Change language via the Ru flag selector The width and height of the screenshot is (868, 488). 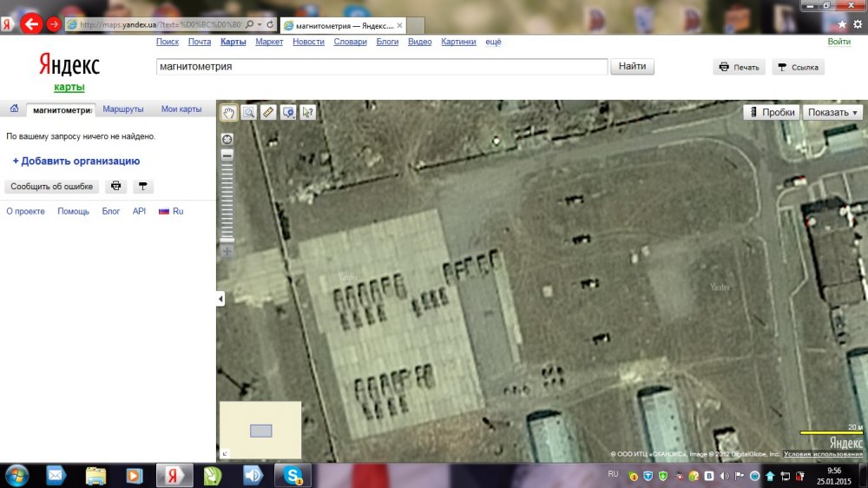click(x=171, y=211)
